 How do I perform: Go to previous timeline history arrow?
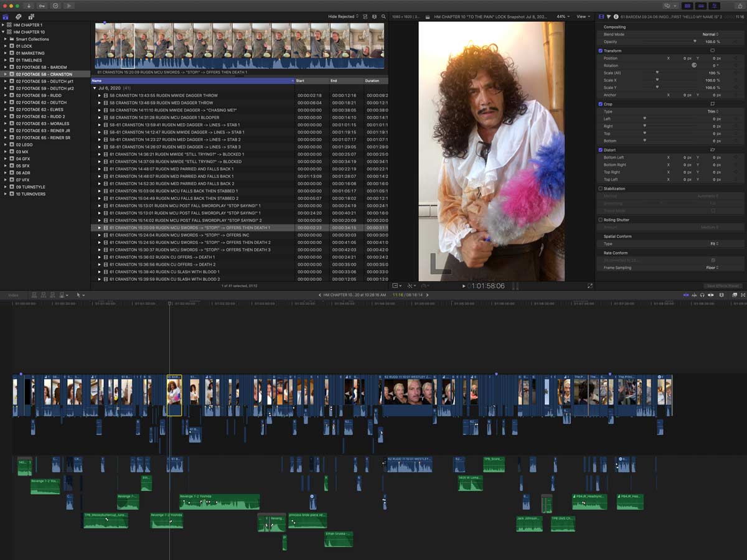320,295
